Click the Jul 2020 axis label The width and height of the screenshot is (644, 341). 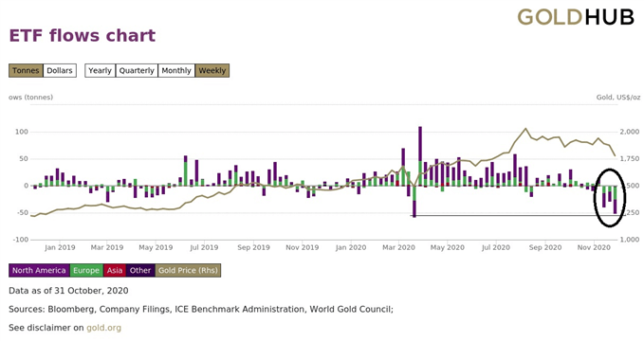coord(496,247)
